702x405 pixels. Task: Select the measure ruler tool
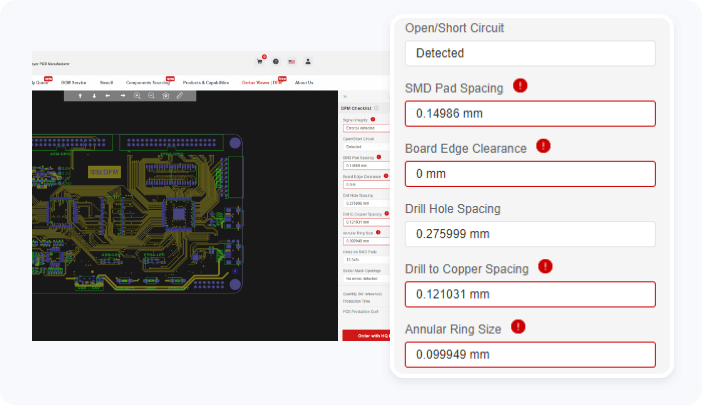tap(180, 96)
